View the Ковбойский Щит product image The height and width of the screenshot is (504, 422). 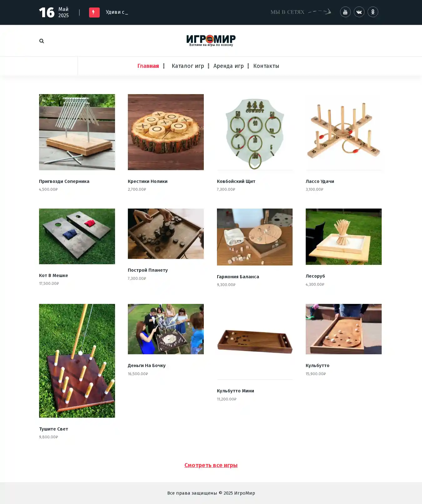tap(255, 132)
